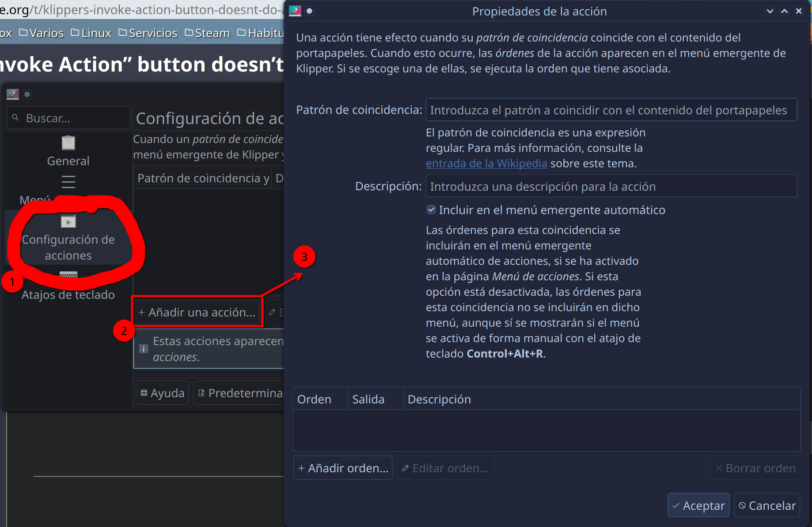Click the info icon in actions notice

(x=144, y=349)
